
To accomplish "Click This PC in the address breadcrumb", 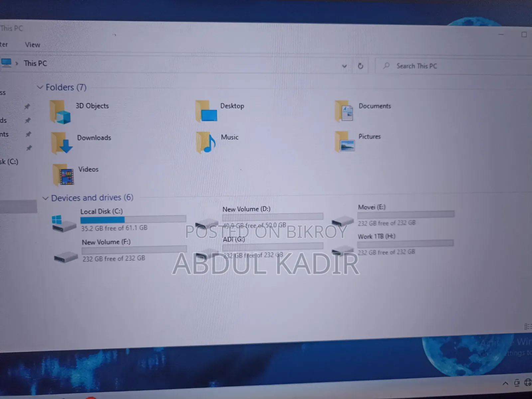I will pyautogui.click(x=35, y=63).
